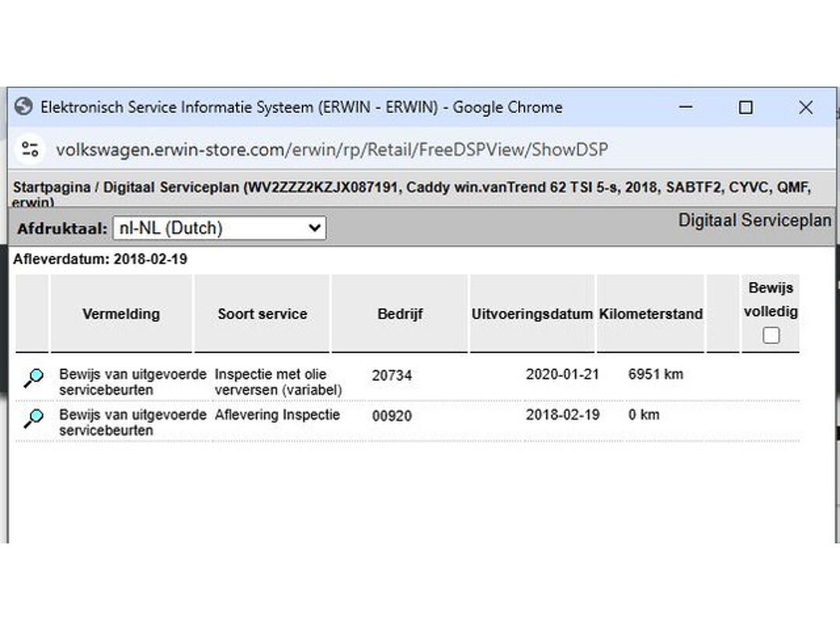Click the erwin-store URL in address bar
This screenshot has width=840, height=630.
[331, 149]
